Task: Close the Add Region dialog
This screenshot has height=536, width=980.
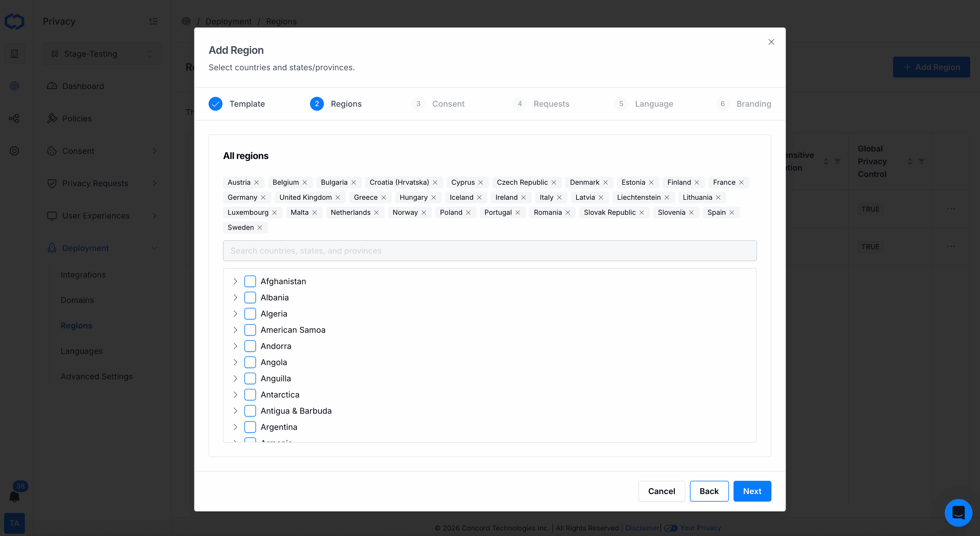Action: tap(771, 42)
